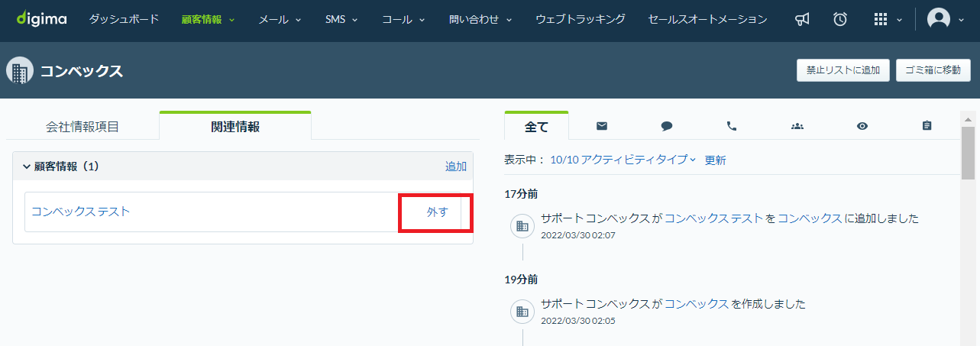980x346 pixels.
Task: Open the alarm clock reminders icon
Action: point(840,19)
